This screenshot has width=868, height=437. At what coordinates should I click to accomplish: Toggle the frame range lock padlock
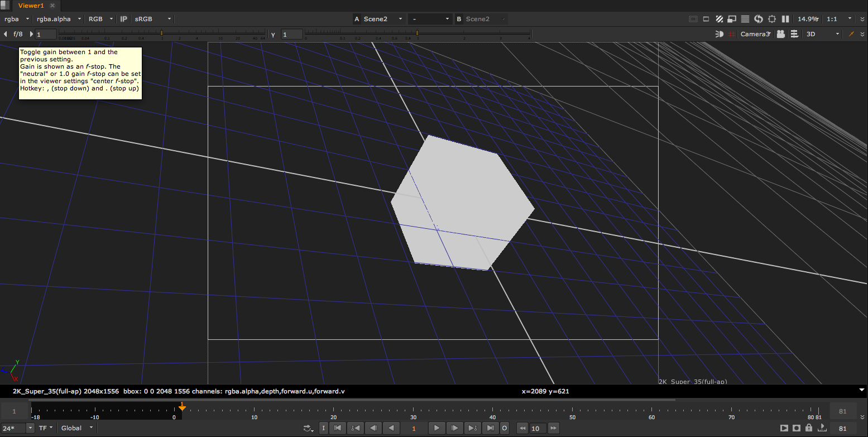coord(809,428)
